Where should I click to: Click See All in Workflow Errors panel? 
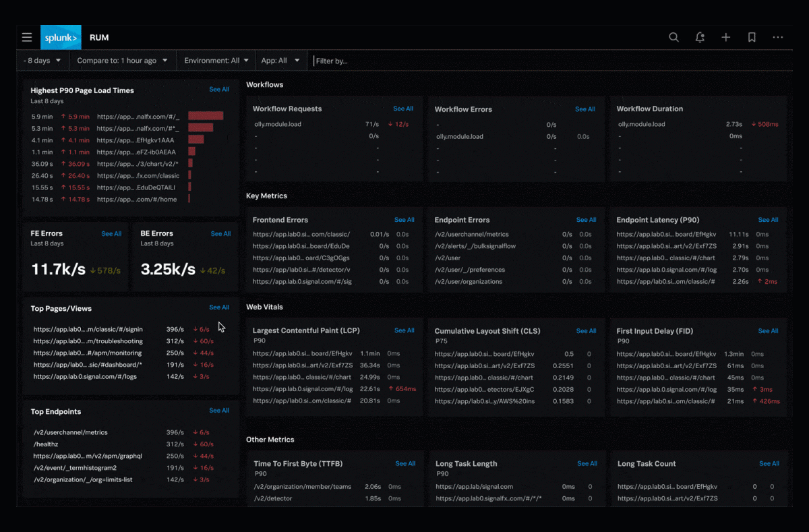(x=585, y=109)
